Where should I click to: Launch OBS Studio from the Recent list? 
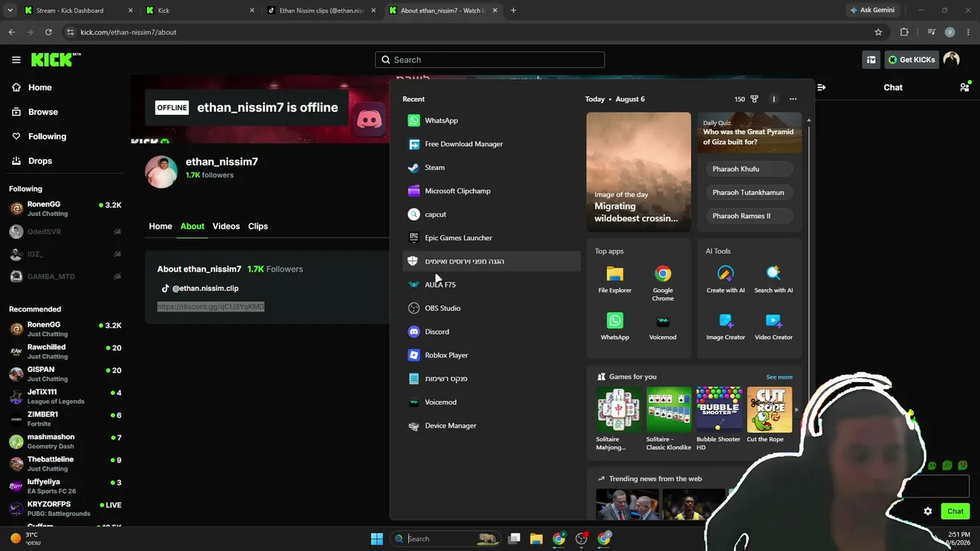tap(492, 308)
